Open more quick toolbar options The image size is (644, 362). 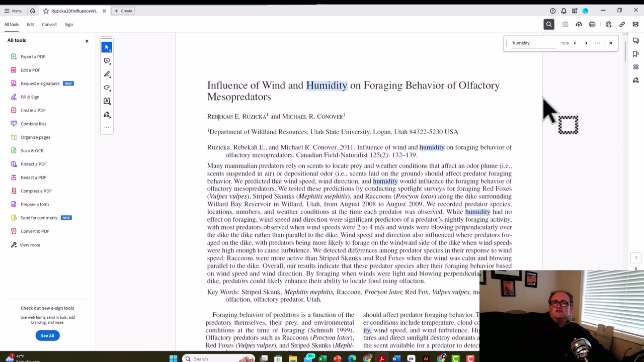(x=107, y=128)
